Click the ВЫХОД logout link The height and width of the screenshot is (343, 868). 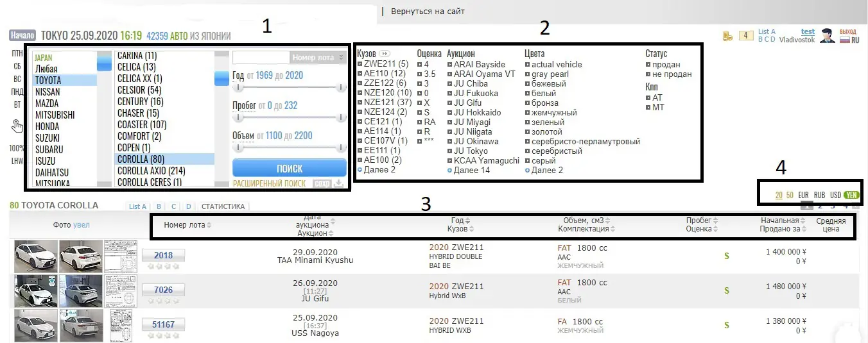tap(848, 31)
